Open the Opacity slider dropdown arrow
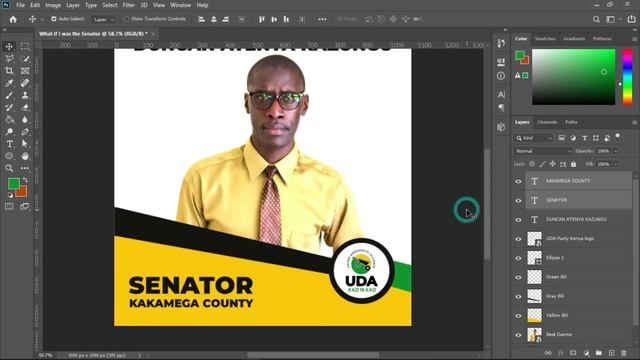 click(616, 151)
